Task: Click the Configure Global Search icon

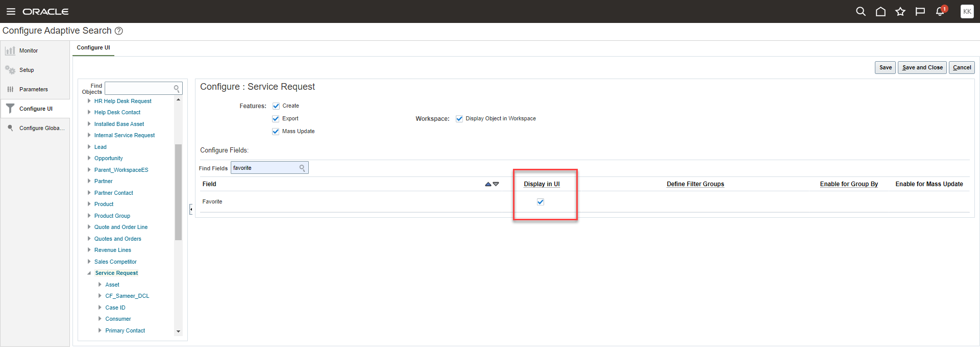Action: (x=10, y=128)
